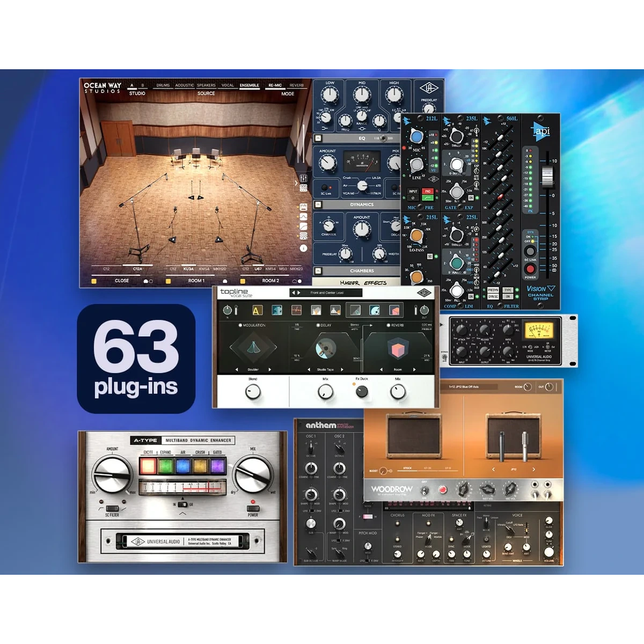The image size is (644, 644).
Task: Click the Low knob on blue channel strip EQ
Action: click(330, 94)
